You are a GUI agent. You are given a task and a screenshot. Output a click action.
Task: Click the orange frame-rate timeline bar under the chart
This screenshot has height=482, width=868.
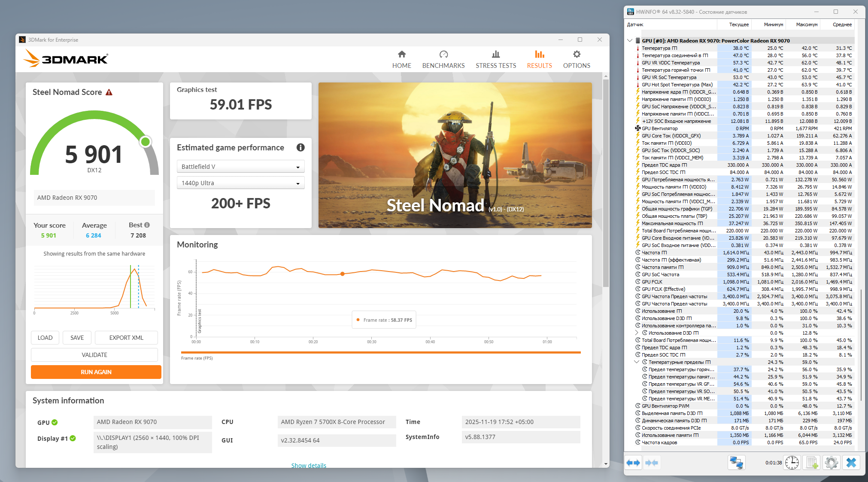[x=381, y=352]
